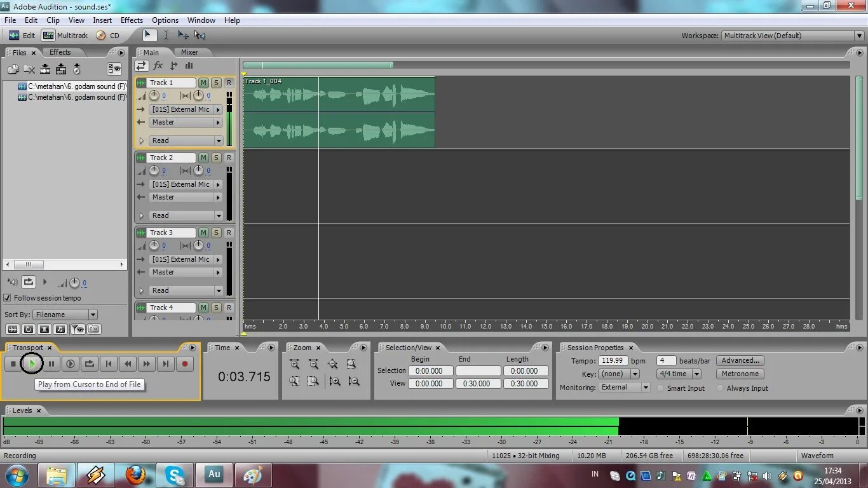Image resolution: width=868 pixels, height=488 pixels.
Task: Select the Move/Copy Clip tool
Action: click(183, 36)
